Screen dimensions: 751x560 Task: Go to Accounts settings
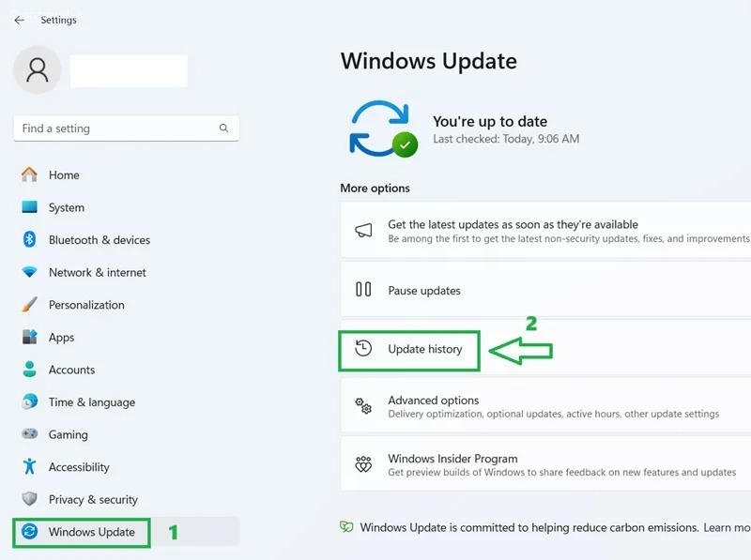(126, 370)
